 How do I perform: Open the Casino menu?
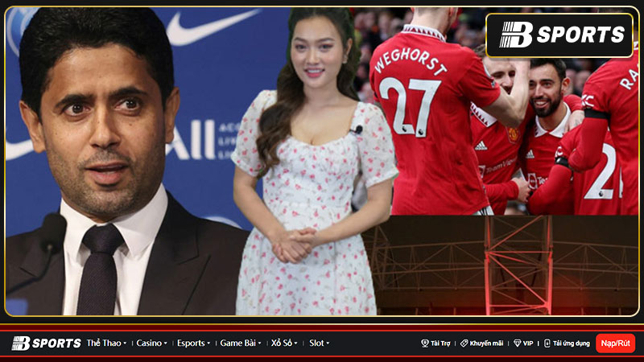point(149,343)
